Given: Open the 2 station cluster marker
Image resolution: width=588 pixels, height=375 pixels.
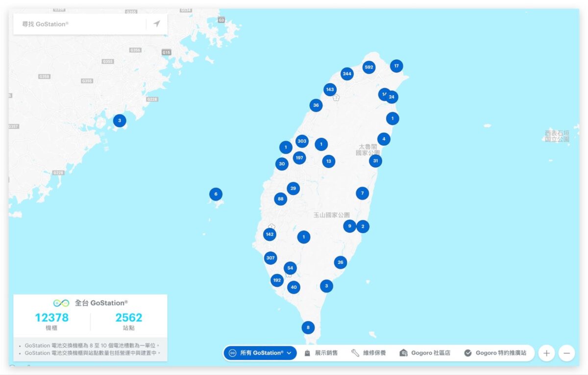Looking at the screenshot, I should [363, 226].
